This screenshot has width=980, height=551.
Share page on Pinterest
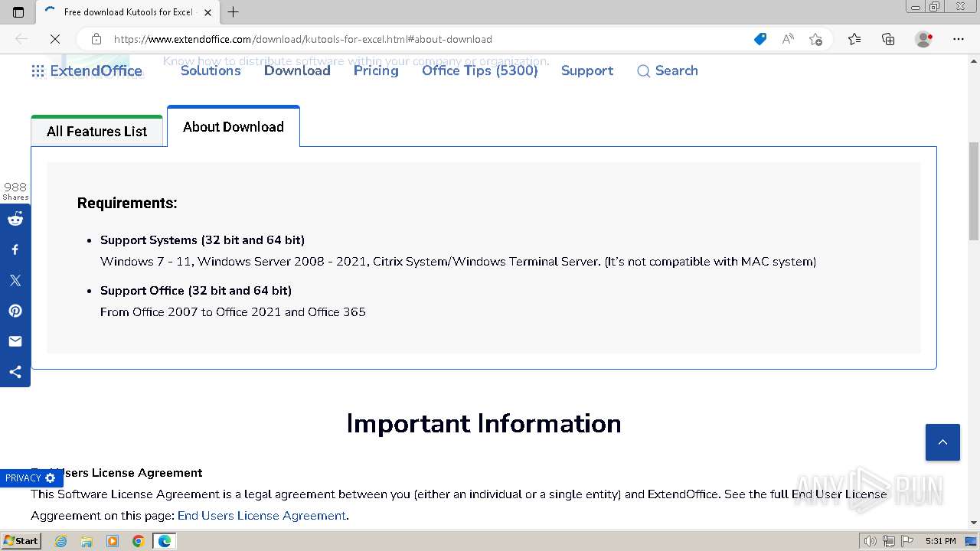point(15,311)
